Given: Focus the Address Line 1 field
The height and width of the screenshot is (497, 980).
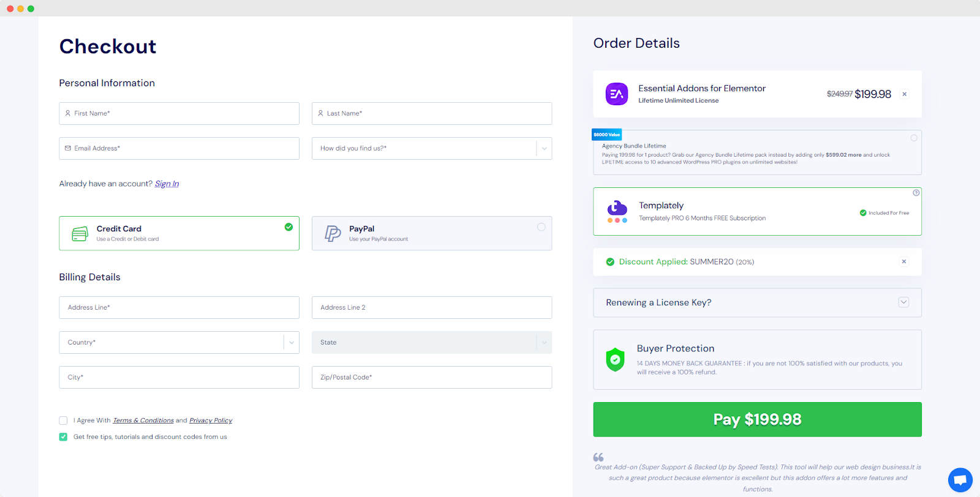Looking at the screenshot, I should 179,307.
